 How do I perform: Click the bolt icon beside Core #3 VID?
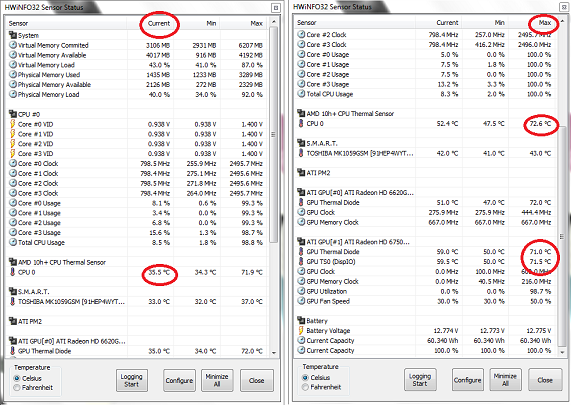point(13,153)
